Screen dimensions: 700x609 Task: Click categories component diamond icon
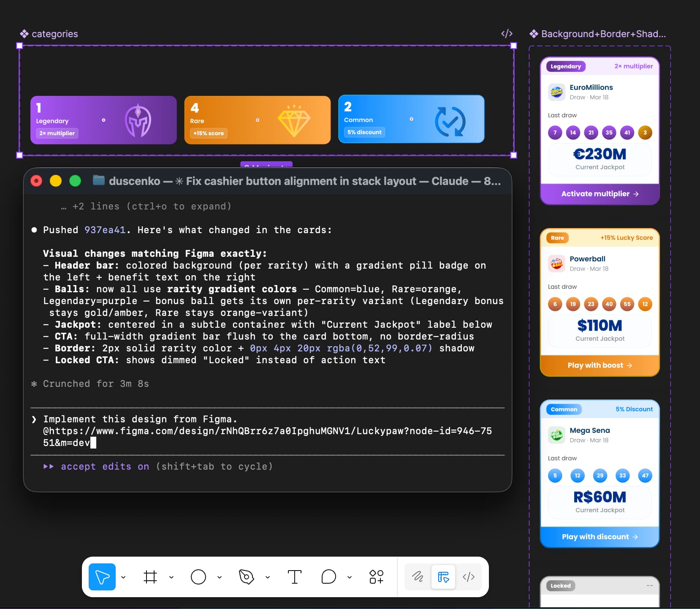coord(24,34)
